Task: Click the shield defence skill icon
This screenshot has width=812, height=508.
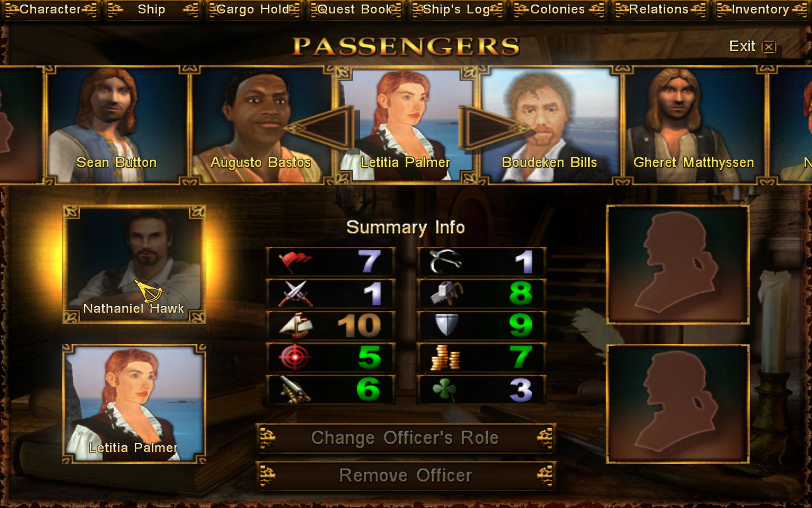Action: click(447, 325)
